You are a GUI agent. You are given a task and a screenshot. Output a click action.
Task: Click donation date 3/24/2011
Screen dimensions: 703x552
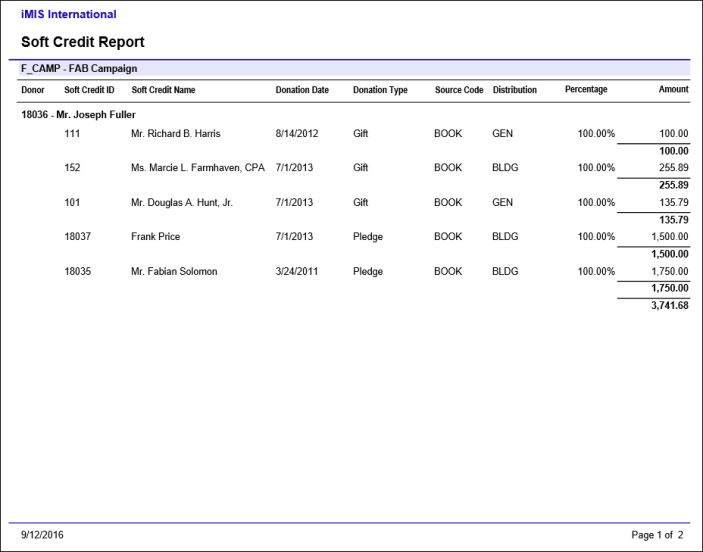click(297, 271)
